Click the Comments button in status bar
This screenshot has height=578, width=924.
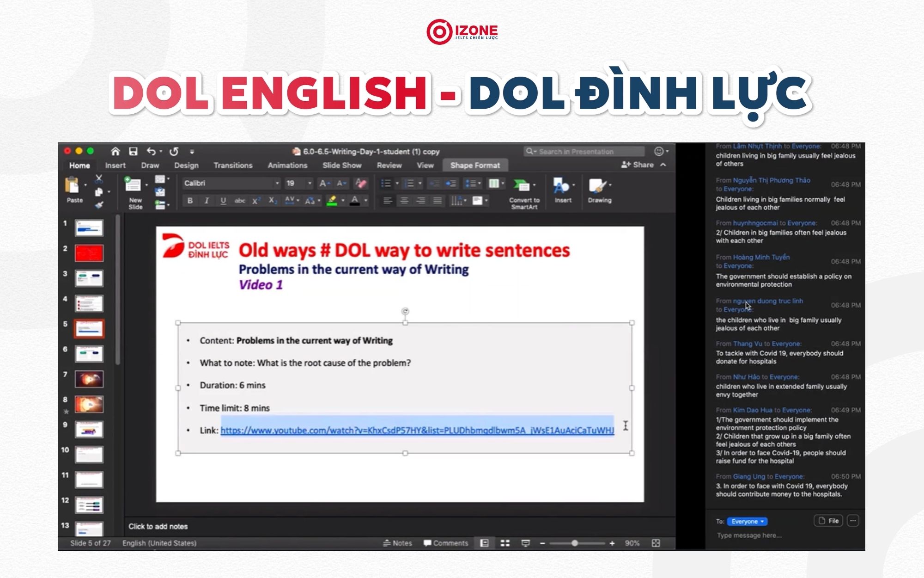coord(446,543)
